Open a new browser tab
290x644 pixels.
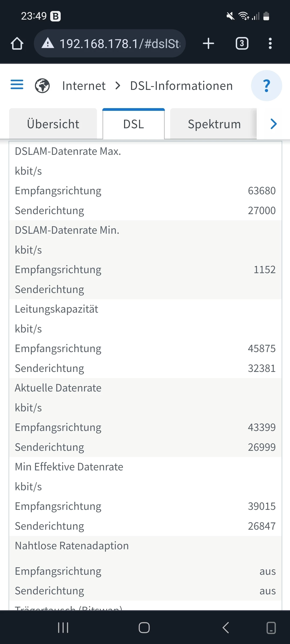coord(208,43)
